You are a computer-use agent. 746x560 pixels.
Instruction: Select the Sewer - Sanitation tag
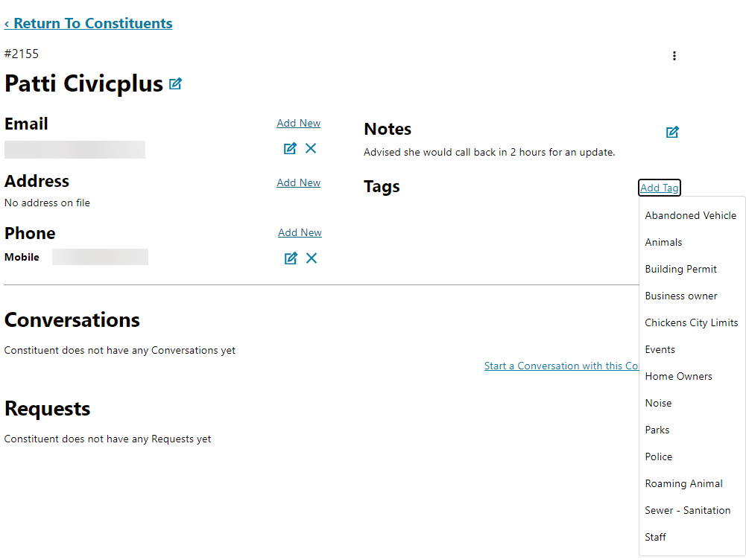[x=688, y=511]
